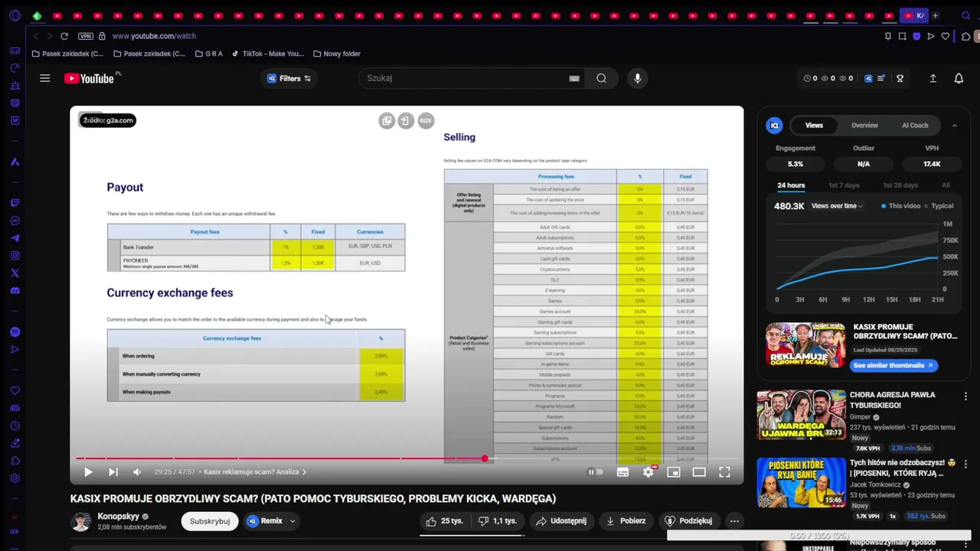Skip to the next video

coord(113,472)
